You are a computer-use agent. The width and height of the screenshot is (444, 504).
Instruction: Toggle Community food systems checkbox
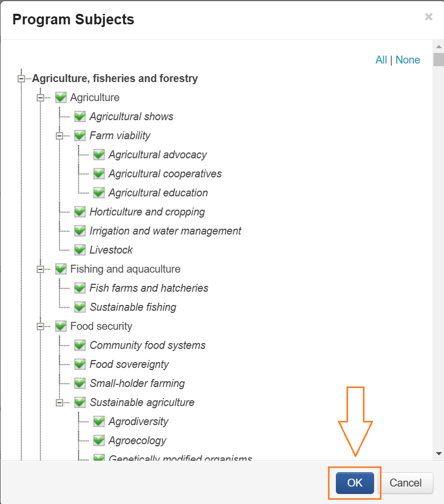[80, 345]
